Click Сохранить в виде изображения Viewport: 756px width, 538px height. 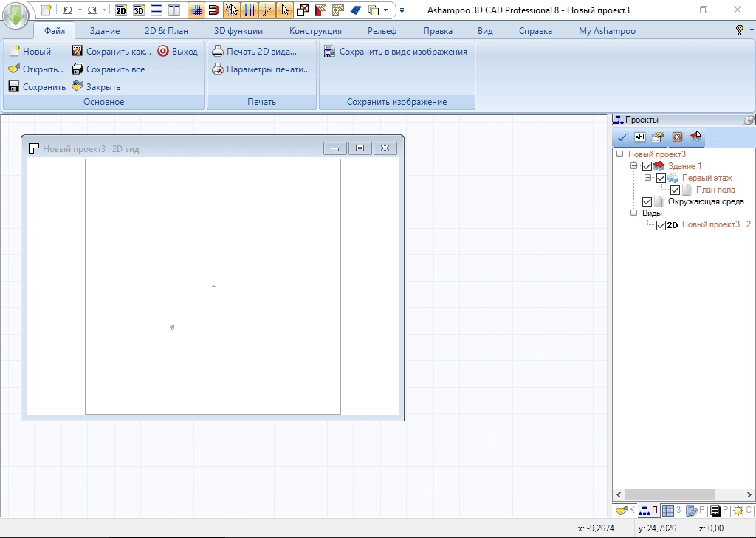(x=396, y=52)
